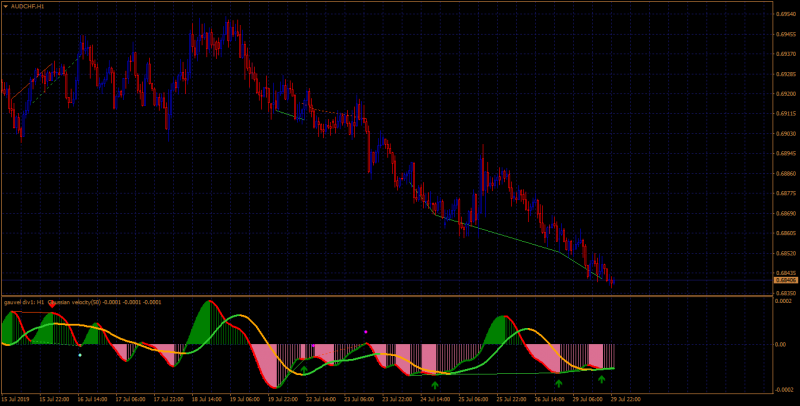Click the 0.68690 price scale label
The height and width of the screenshot is (406, 800).
(x=784, y=213)
